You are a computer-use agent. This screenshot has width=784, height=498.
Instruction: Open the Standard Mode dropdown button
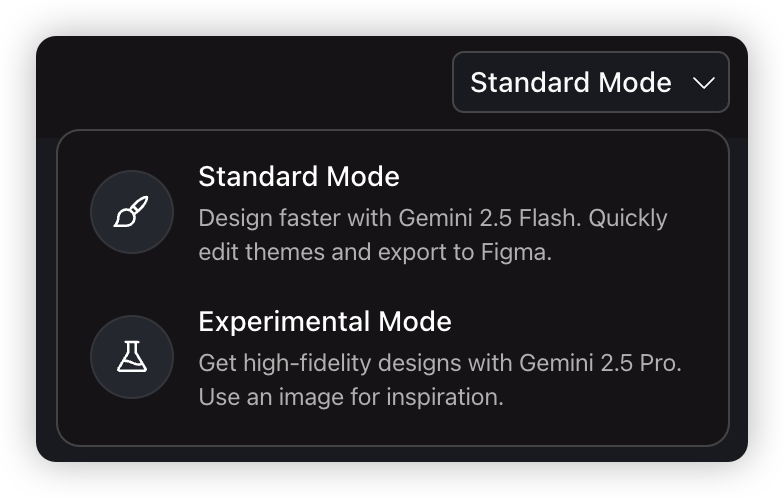pos(590,82)
